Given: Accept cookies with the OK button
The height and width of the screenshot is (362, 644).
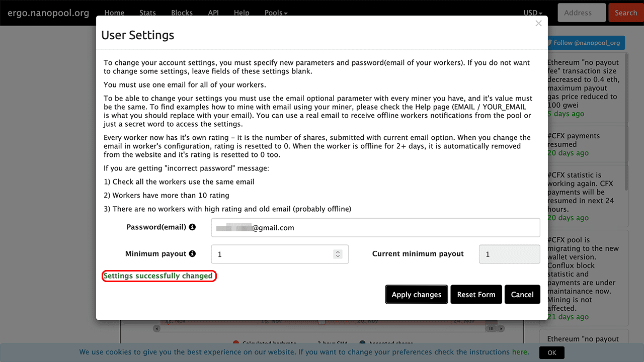Looking at the screenshot, I should pyautogui.click(x=551, y=353).
